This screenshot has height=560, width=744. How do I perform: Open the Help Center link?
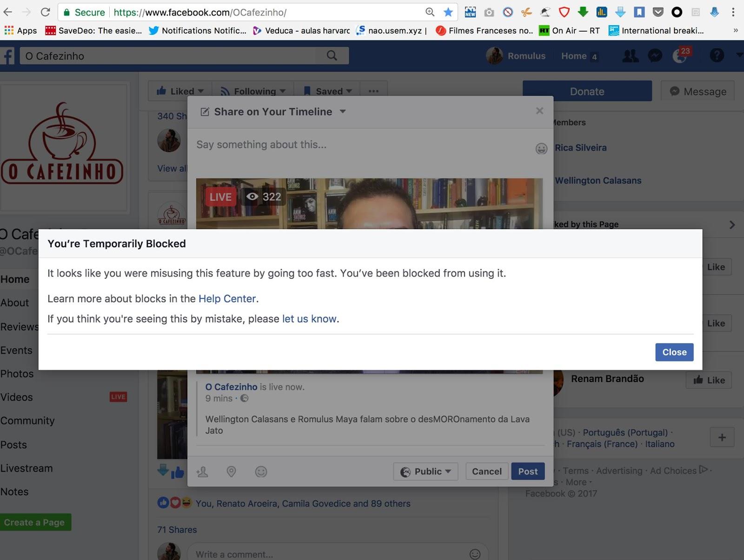tap(227, 299)
